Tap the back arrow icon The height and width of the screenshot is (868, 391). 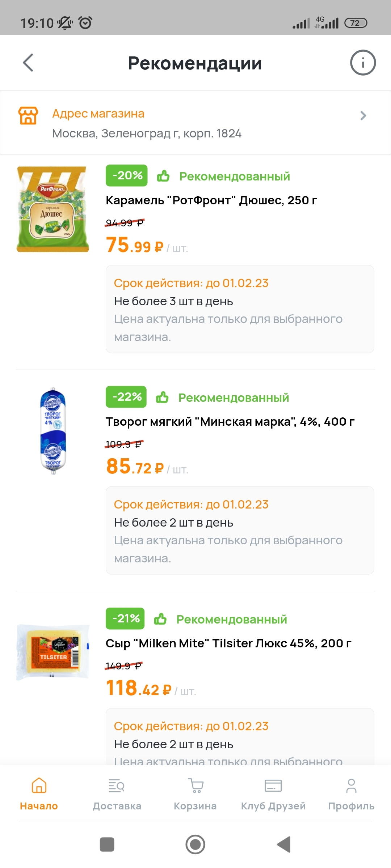[28, 63]
